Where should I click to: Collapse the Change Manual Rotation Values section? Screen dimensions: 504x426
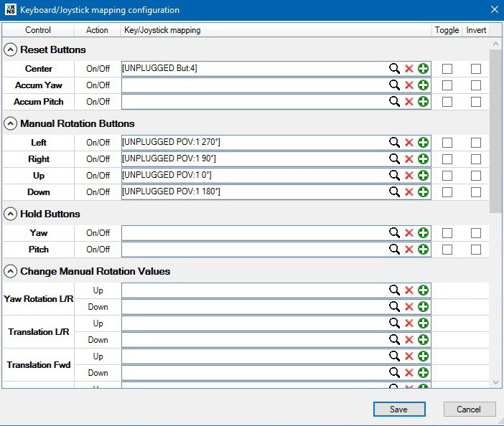coord(11,272)
